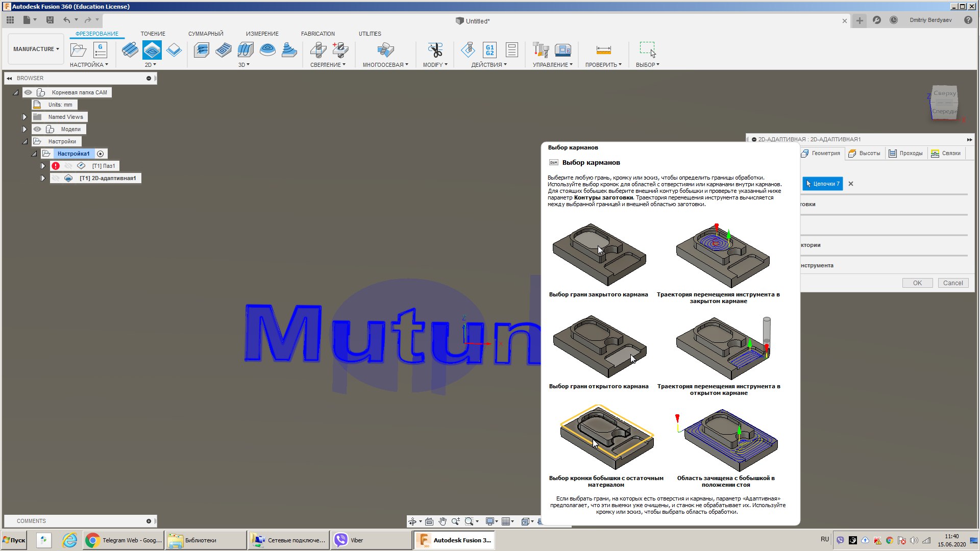Click Cancel in 2D-адаптивная dialog
The width and height of the screenshot is (980, 551).
click(x=953, y=283)
